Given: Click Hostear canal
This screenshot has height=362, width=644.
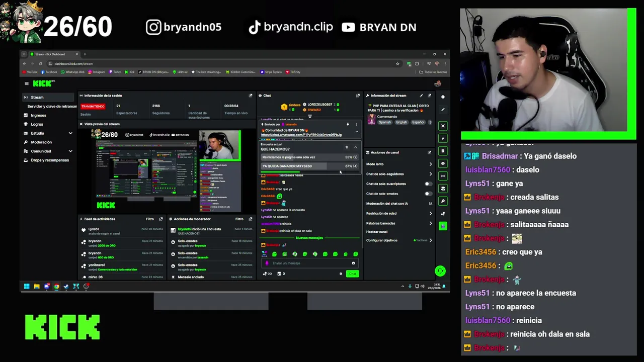Looking at the screenshot, I should (x=377, y=232).
